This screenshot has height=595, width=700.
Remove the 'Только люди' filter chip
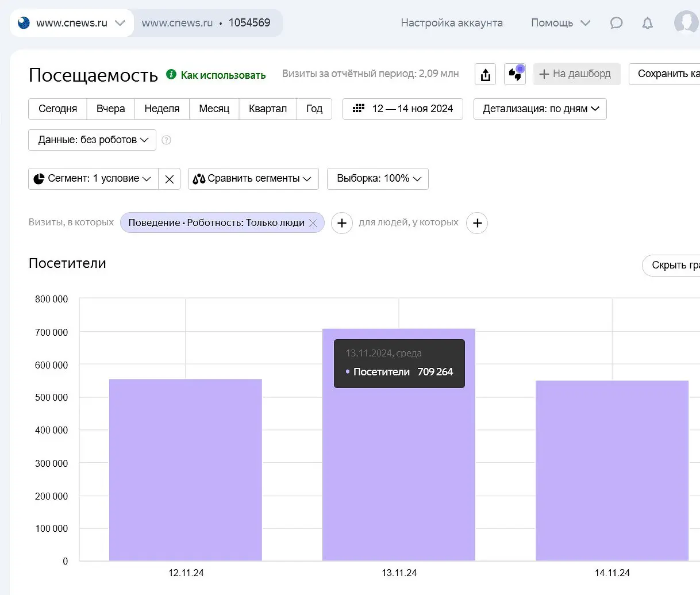pyautogui.click(x=313, y=223)
